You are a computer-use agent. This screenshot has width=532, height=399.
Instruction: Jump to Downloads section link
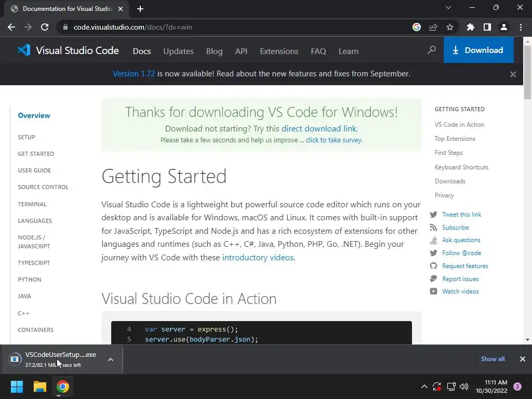[450, 181]
